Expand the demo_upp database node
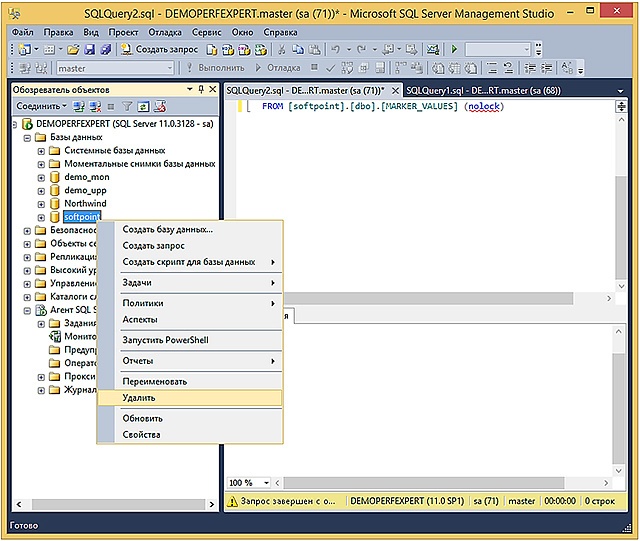 (41, 191)
